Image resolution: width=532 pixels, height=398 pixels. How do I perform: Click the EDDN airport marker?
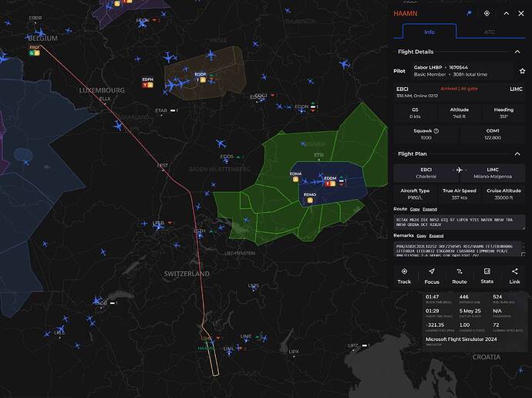pos(301,106)
